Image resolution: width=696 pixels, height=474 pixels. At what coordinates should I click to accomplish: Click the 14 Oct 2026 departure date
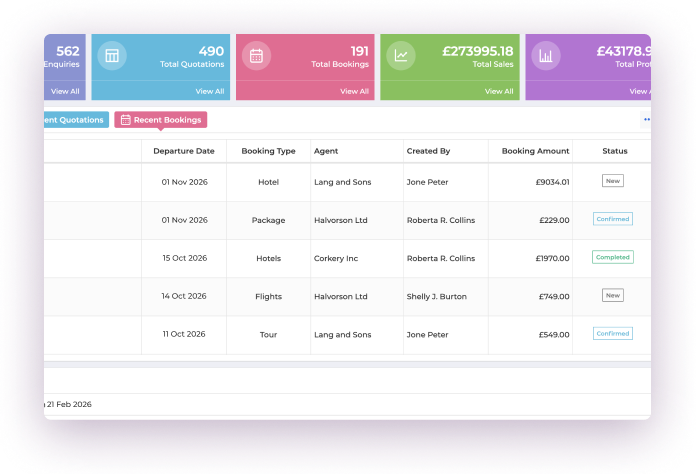coord(184,296)
